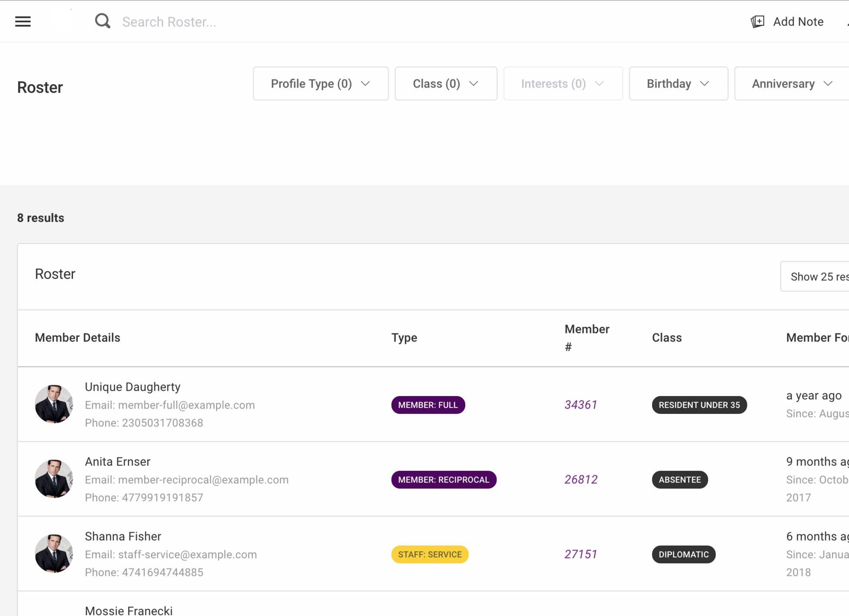
Task: Click the search magnifier icon
Action: 103,21
